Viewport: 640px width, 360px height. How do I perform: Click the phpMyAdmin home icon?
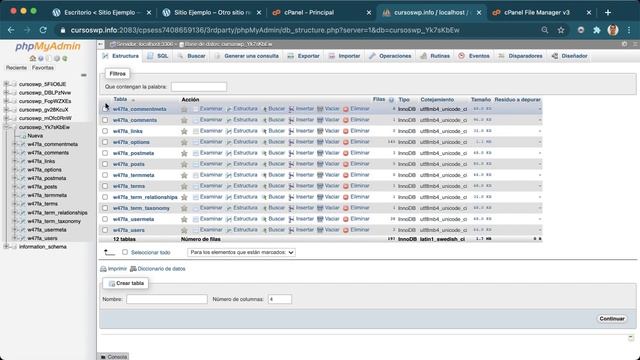point(33,58)
